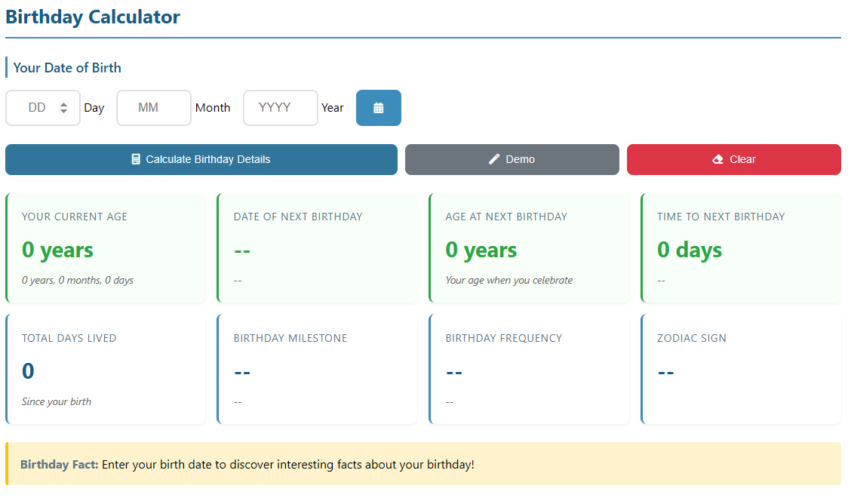Select the Date of Next Birthday card

pyautogui.click(x=317, y=248)
